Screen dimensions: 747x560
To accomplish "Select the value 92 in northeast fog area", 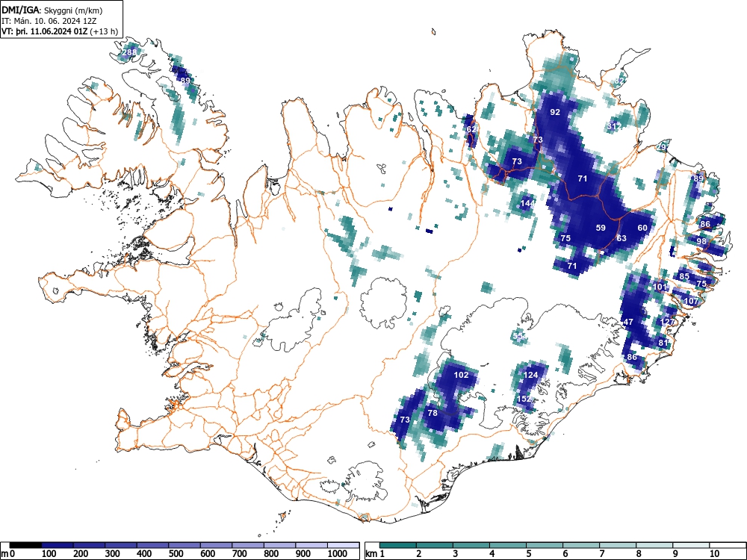I will 555,112.
